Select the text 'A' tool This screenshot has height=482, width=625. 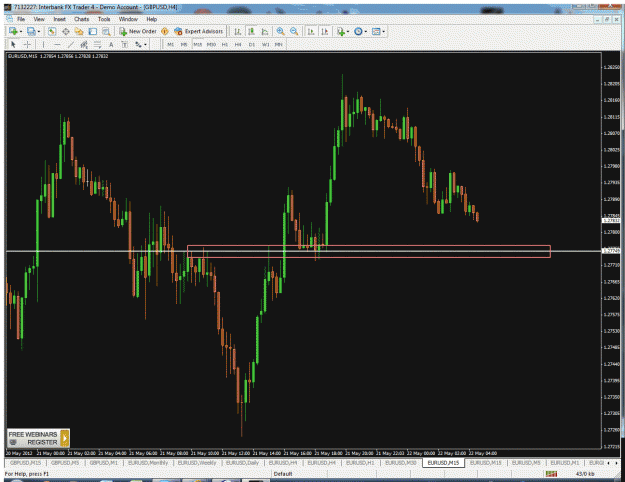(111, 44)
